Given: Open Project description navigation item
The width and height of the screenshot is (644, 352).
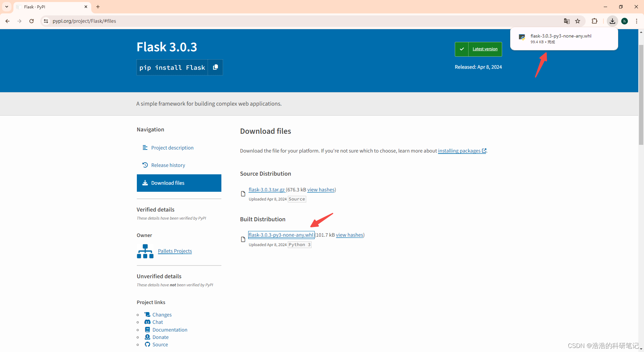Looking at the screenshot, I should tap(172, 148).
